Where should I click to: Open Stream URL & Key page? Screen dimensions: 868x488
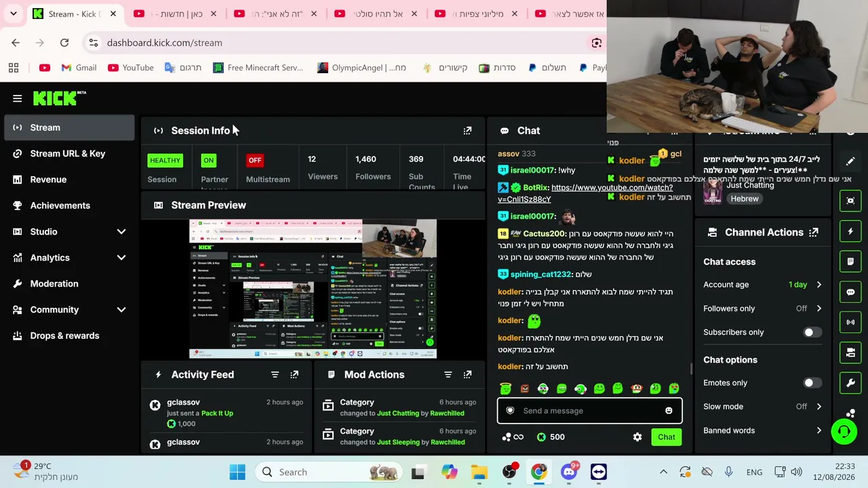point(69,154)
